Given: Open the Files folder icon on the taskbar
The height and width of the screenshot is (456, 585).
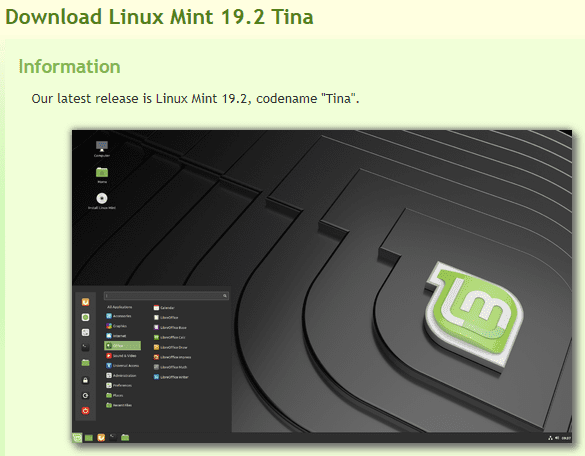Looking at the screenshot, I should click(x=125, y=437).
